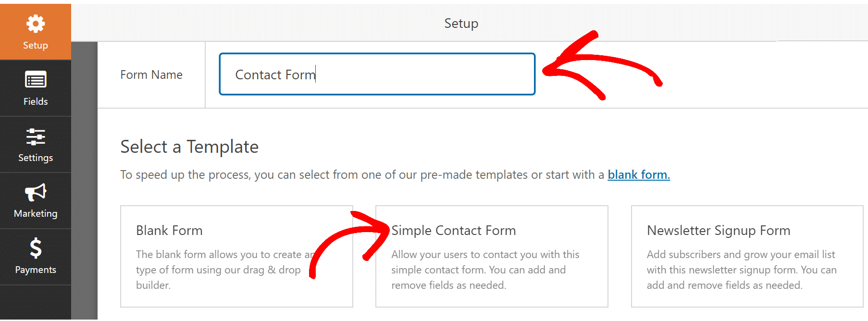This screenshot has height=321, width=868.
Task: Click the Setup title in top header
Action: tap(461, 24)
